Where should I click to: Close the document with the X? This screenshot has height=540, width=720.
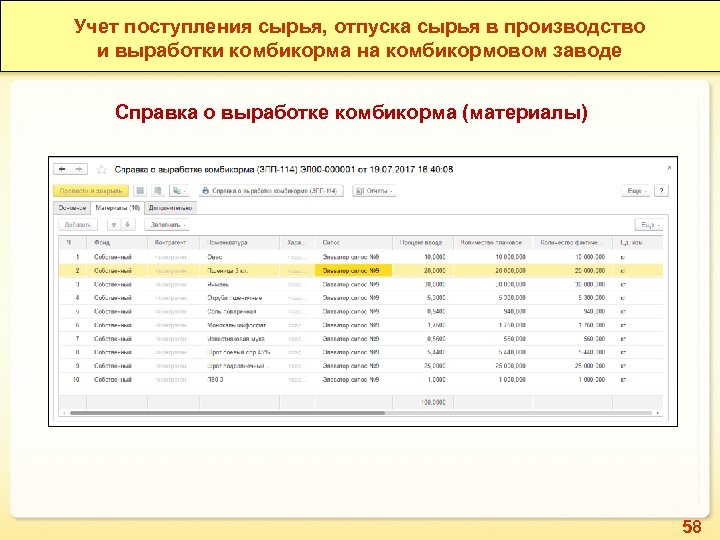pyautogui.click(x=669, y=168)
